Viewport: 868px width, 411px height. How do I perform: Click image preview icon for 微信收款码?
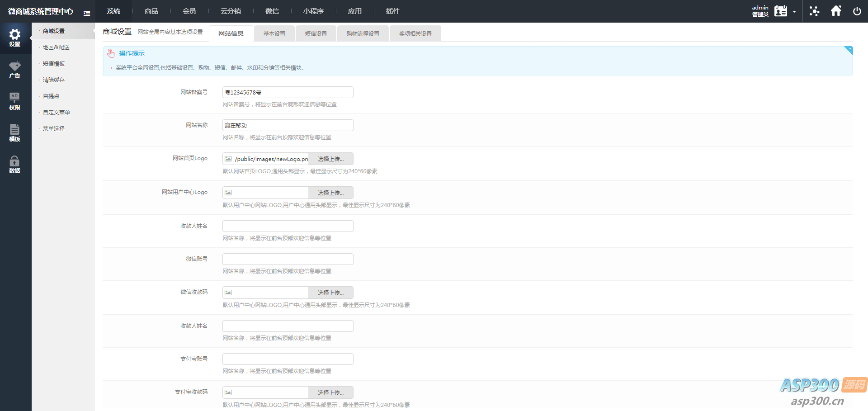(x=228, y=293)
